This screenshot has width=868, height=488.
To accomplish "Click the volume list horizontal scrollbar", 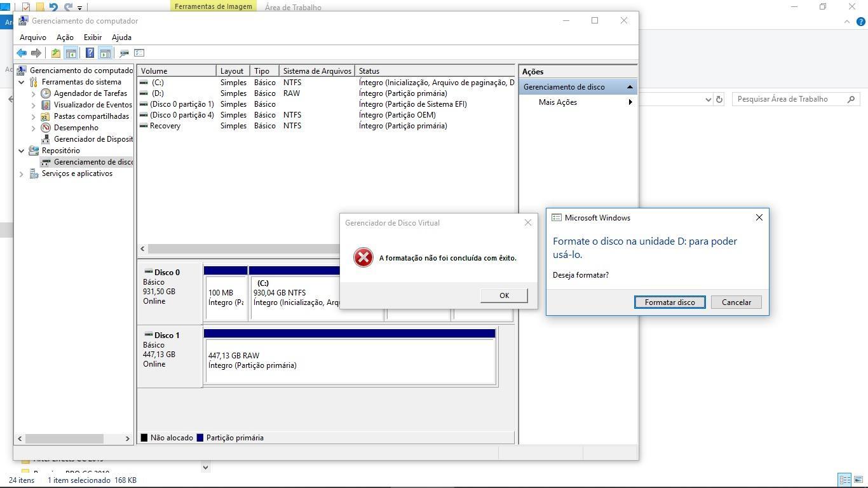I will pyautogui.click(x=245, y=249).
